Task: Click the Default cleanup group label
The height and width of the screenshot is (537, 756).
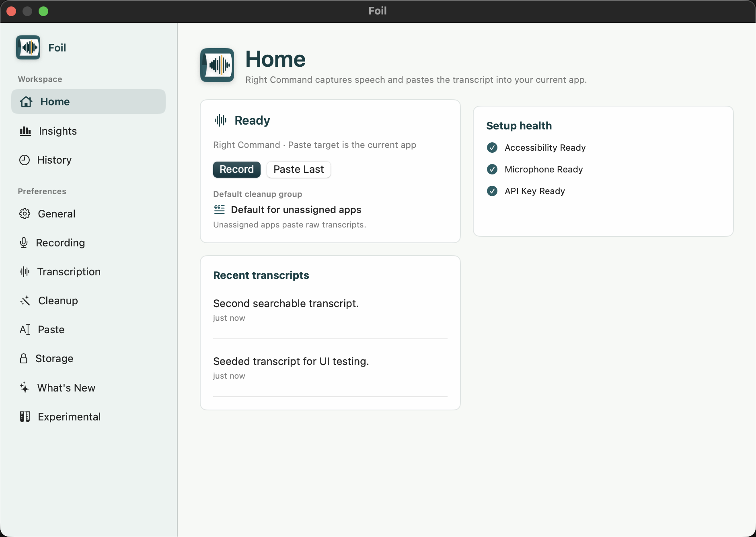Action: pos(257,194)
